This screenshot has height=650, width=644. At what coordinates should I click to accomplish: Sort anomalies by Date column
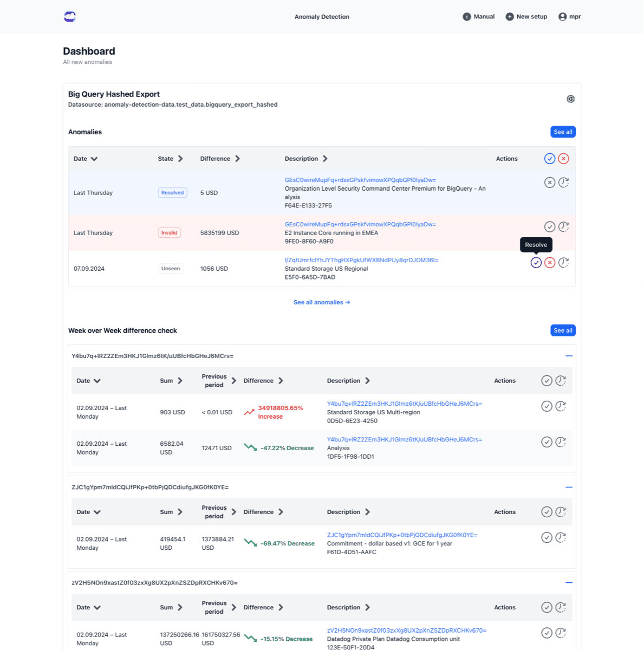coord(86,159)
